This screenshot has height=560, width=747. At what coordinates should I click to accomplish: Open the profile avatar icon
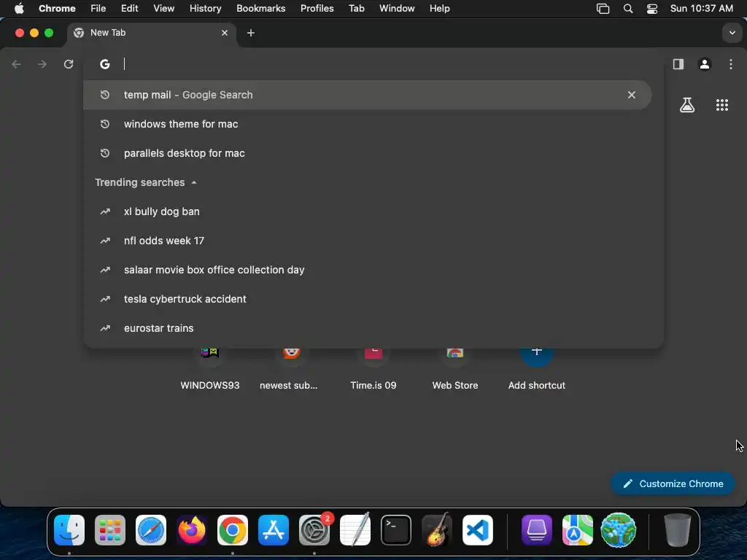click(705, 64)
